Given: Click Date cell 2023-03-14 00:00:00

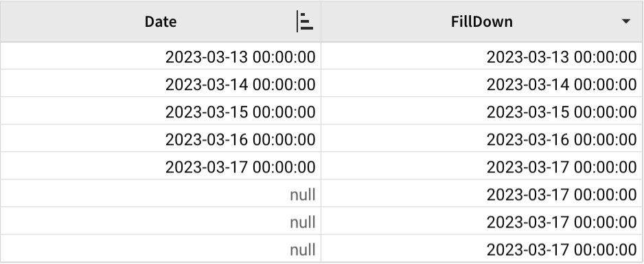Looking at the screenshot, I should point(161,83).
